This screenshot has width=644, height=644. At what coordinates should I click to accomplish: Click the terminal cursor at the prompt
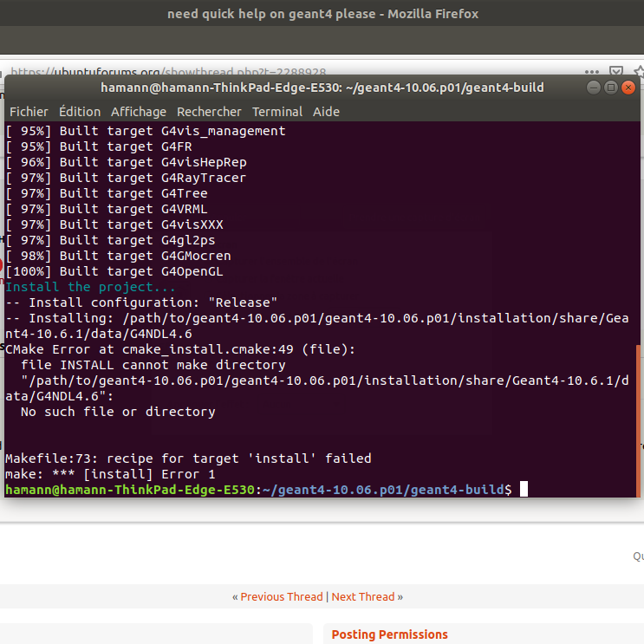pyautogui.click(x=524, y=490)
